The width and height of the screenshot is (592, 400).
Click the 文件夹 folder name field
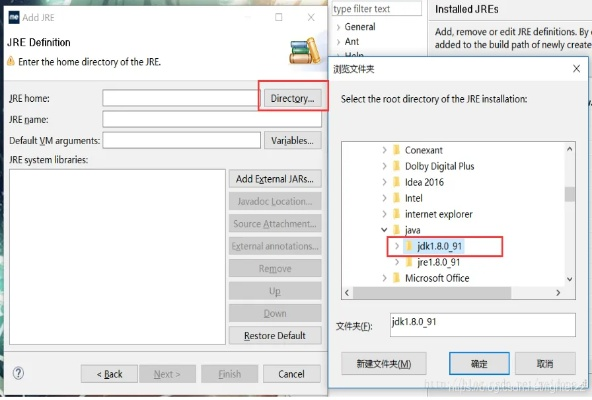[x=483, y=325]
